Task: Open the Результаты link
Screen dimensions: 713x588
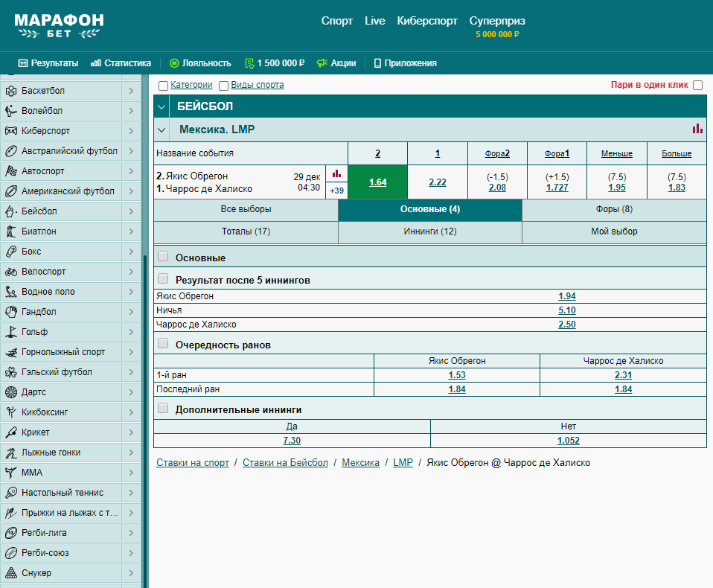Action: point(48,63)
